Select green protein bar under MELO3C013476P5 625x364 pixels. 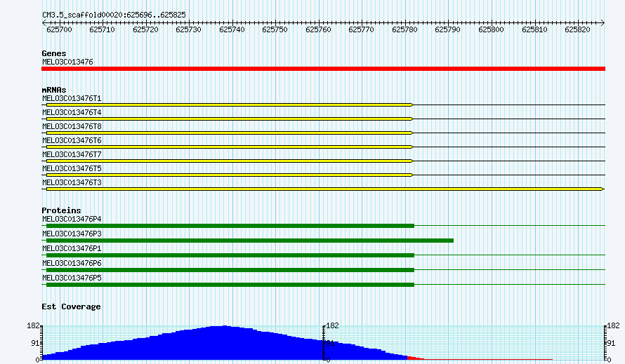click(x=230, y=285)
